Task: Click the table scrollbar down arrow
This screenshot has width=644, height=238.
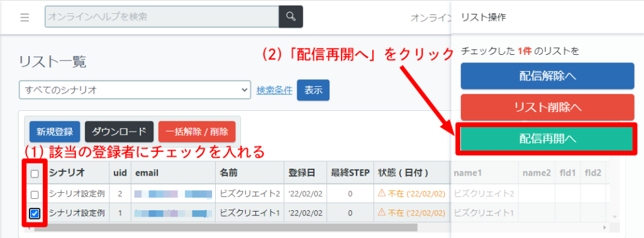Action: (614, 216)
